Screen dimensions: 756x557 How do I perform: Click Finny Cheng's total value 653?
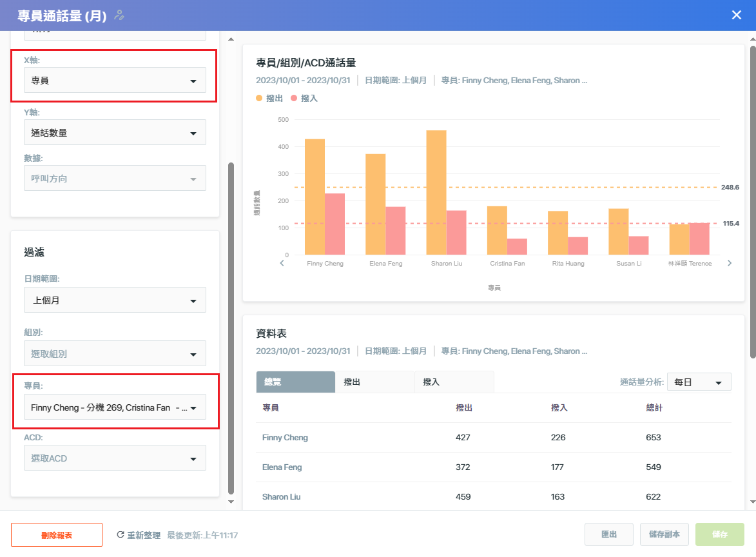coord(654,437)
